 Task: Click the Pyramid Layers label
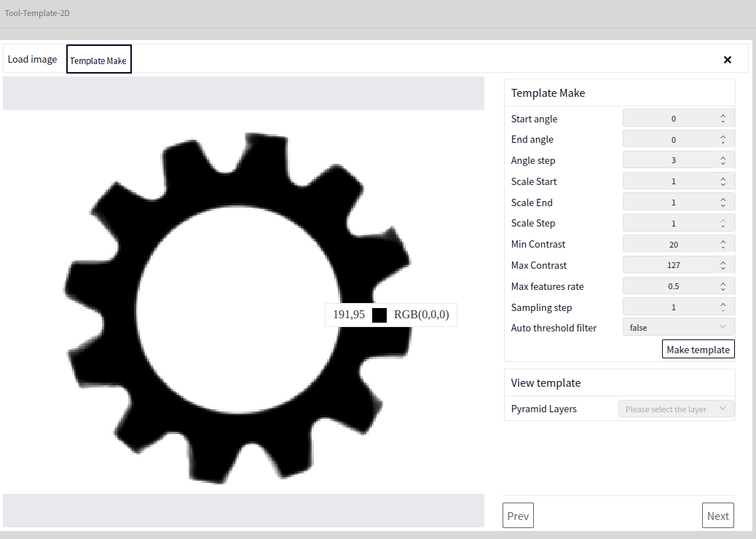[544, 409]
